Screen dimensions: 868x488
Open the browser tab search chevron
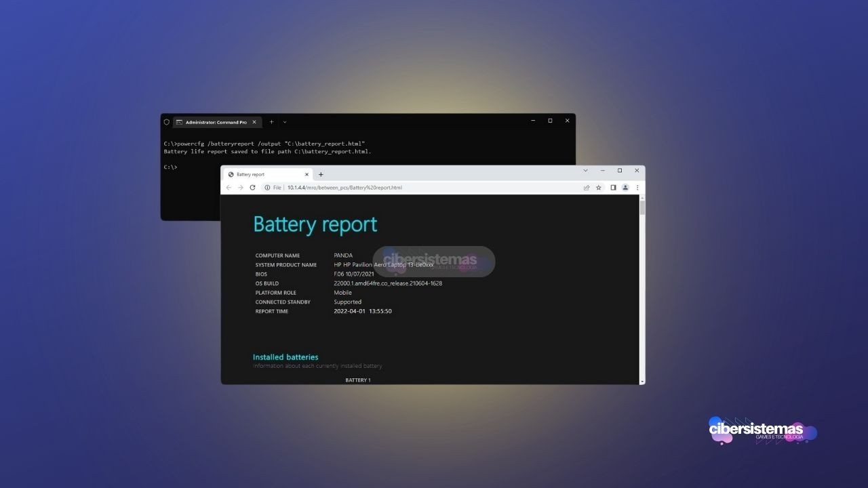586,171
